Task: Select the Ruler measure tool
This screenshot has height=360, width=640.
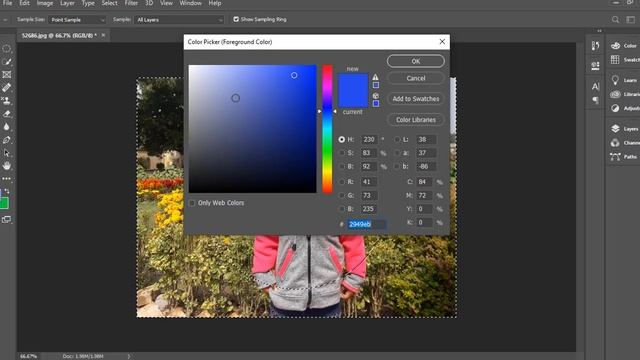Action: [7, 87]
